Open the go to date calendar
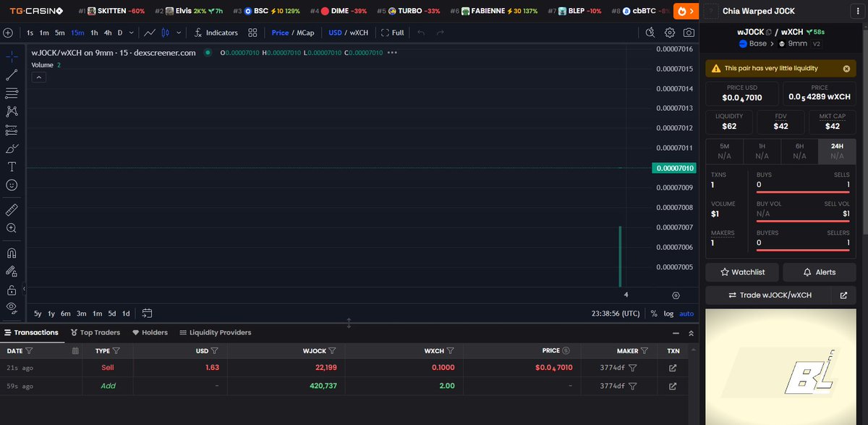This screenshot has height=425, width=868. pos(147,314)
